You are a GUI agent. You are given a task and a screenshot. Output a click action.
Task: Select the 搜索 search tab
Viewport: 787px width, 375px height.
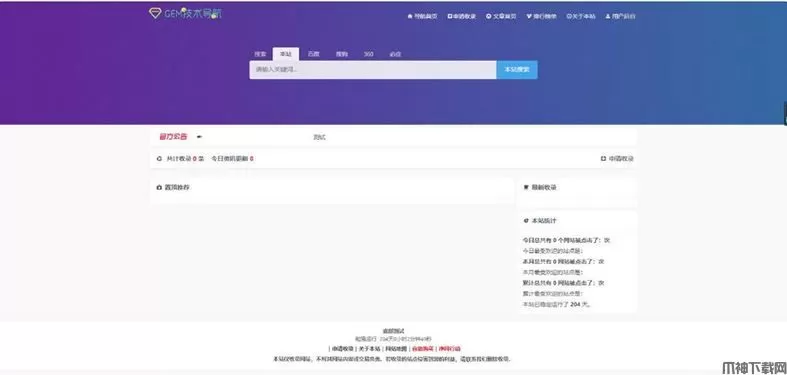click(x=259, y=54)
